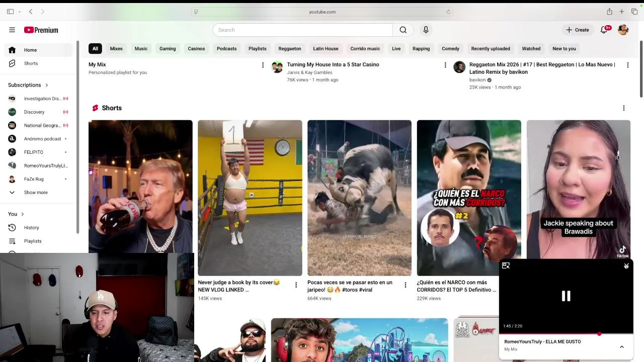Open History in sidebar
The width and height of the screenshot is (644, 362).
point(39,228)
